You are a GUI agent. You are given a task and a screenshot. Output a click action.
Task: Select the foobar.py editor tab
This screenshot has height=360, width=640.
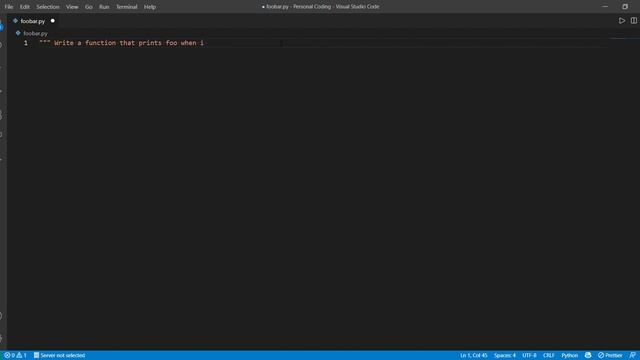pos(33,21)
